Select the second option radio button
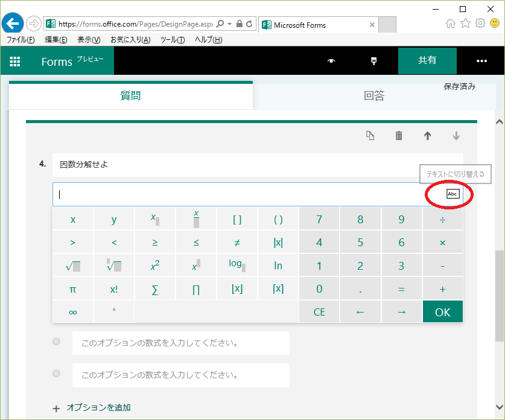This screenshot has height=420, width=505. point(56,374)
